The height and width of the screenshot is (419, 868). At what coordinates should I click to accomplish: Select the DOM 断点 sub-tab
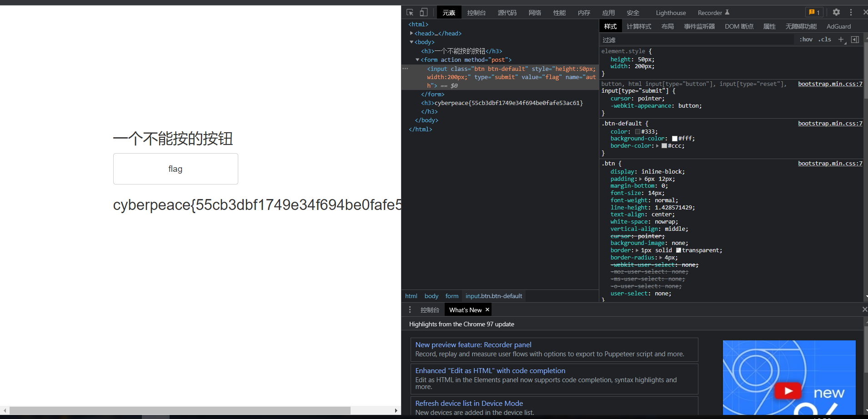739,26
